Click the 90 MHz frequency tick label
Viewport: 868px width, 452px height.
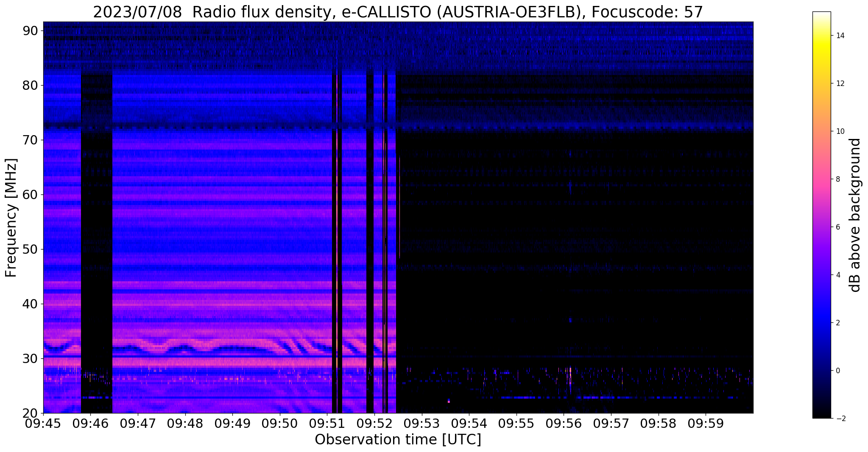(30, 31)
